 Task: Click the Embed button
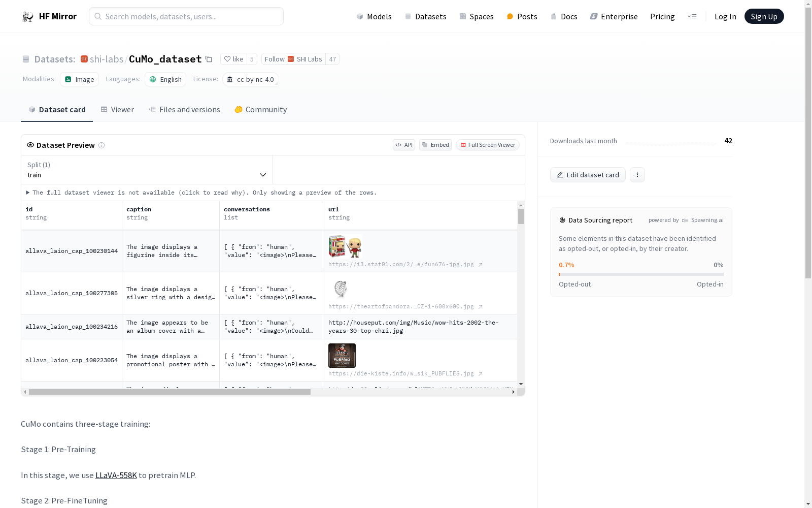pyautogui.click(x=435, y=145)
